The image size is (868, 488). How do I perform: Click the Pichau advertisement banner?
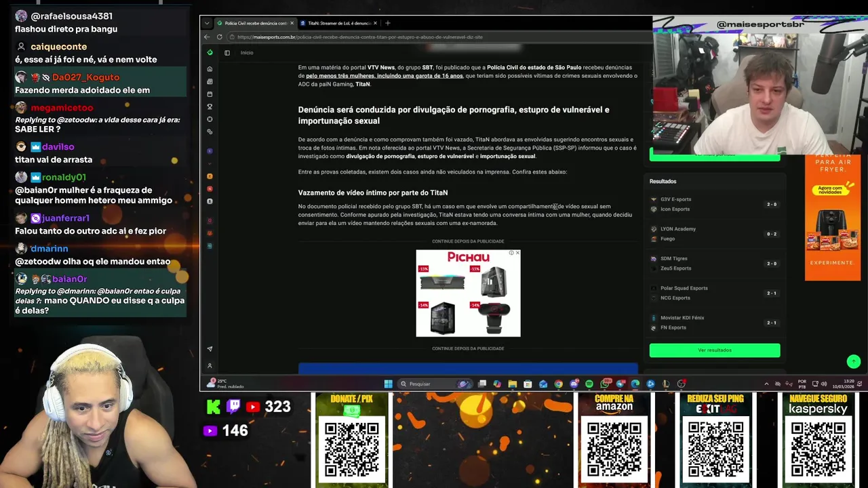click(468, 293)
